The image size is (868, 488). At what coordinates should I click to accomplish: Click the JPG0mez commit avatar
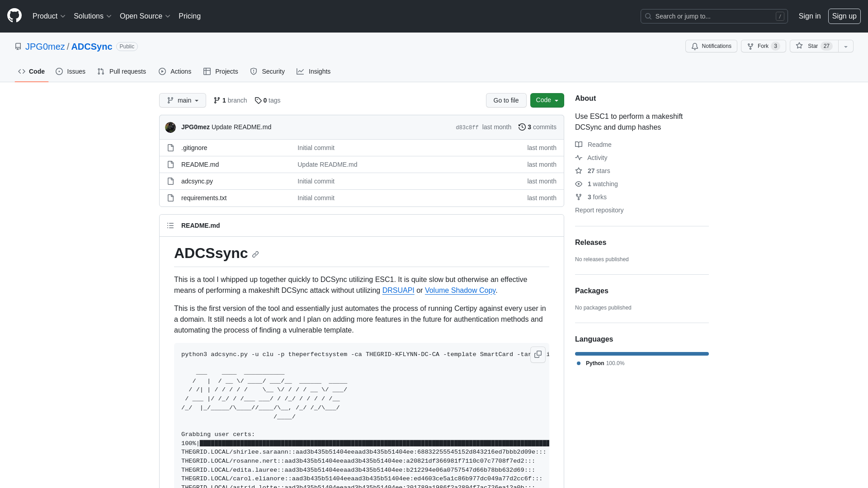click(x=170, y=127)
